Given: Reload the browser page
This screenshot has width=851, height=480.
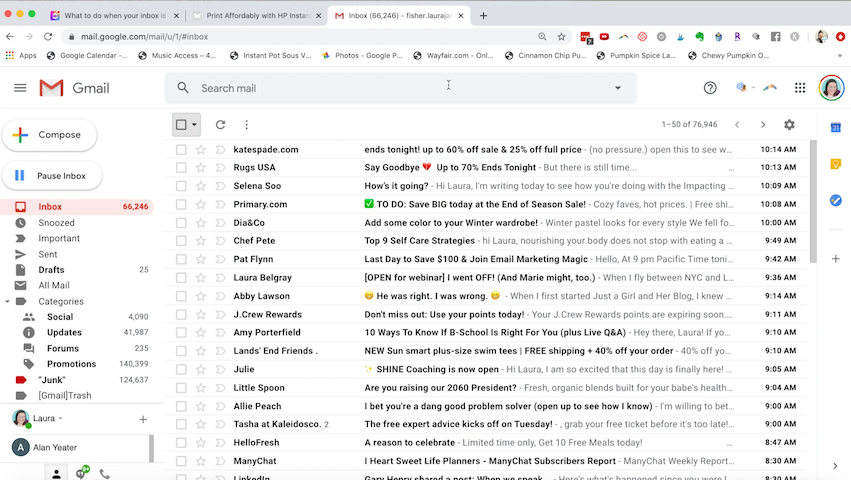Looking at the screenshot, I should tap(48, 36).
